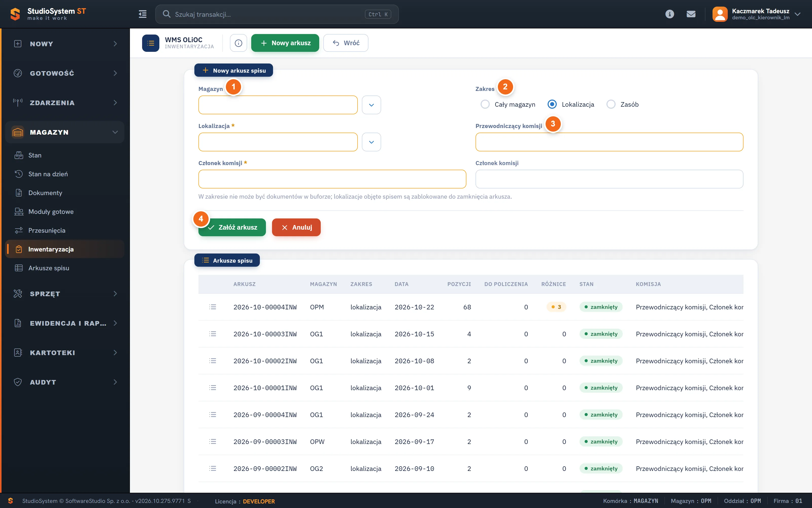Click the user avatar icon
Image resolution: width=812 pixels, height=508 pixels.
[x=720, y=14]
